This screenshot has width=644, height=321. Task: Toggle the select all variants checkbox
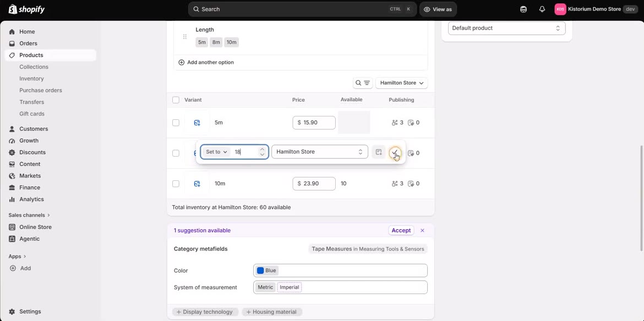pos(176,100)
